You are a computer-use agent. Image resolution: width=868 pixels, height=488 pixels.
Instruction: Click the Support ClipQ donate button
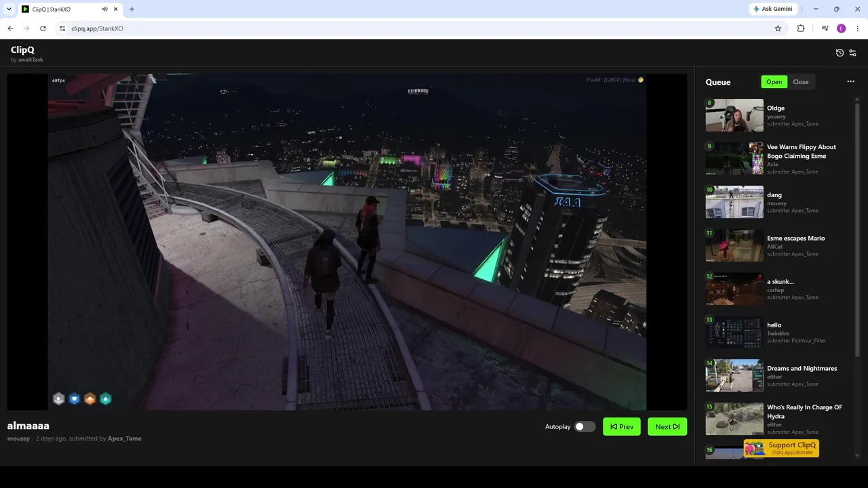click(781, 449)
